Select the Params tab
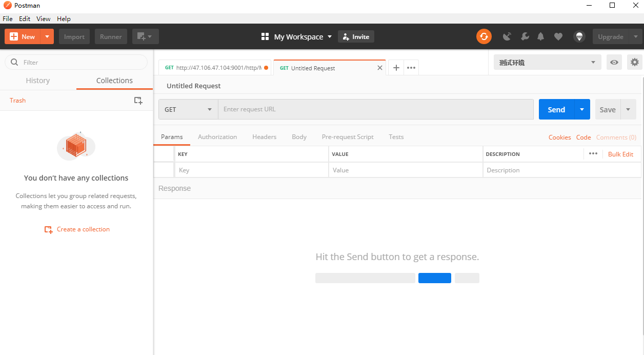Screen dimensions: 644x355 pos(172,137)
